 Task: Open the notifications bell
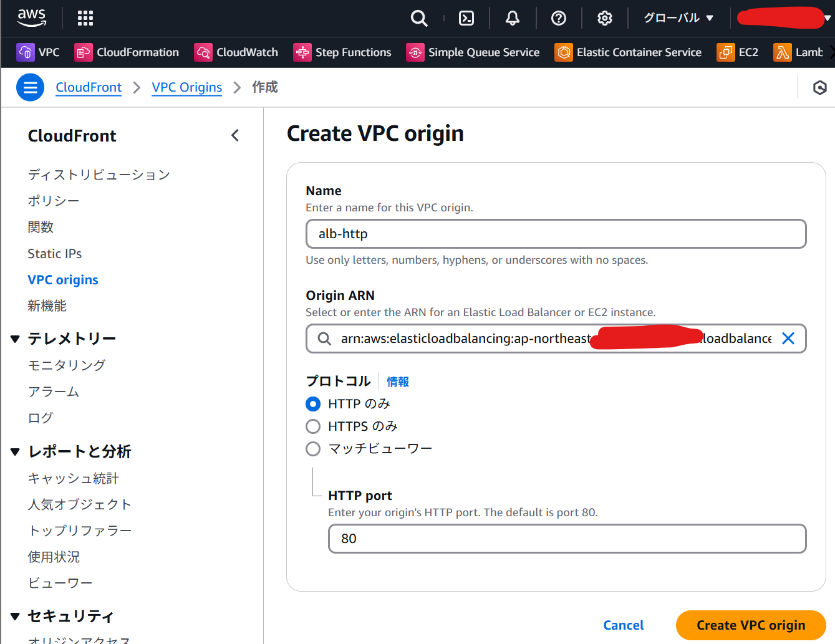pos(513,18)
